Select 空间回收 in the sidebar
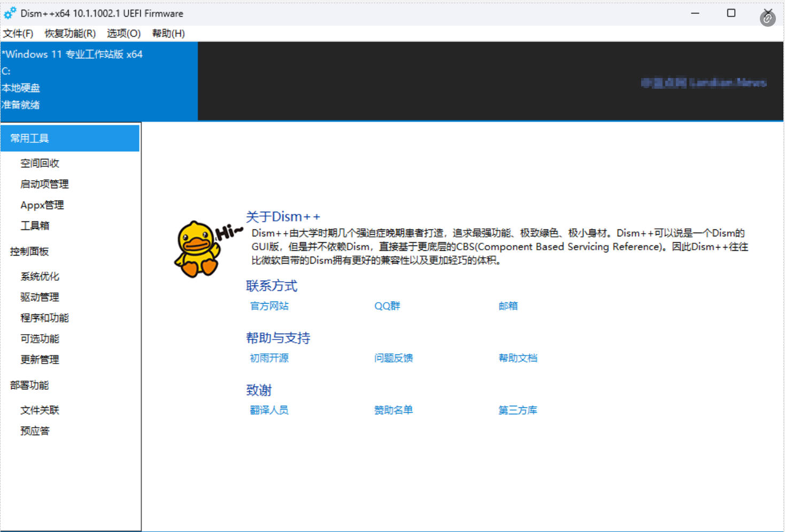 click(x=41, y=163)
